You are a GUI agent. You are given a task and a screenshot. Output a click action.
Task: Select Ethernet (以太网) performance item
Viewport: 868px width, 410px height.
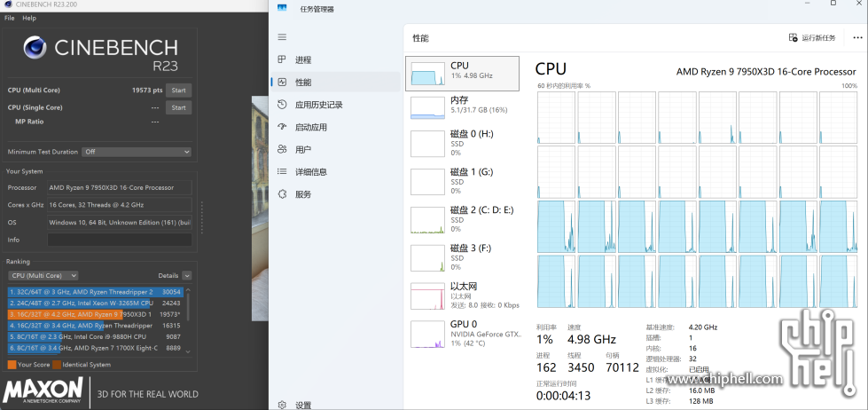[x=462, y=296]
